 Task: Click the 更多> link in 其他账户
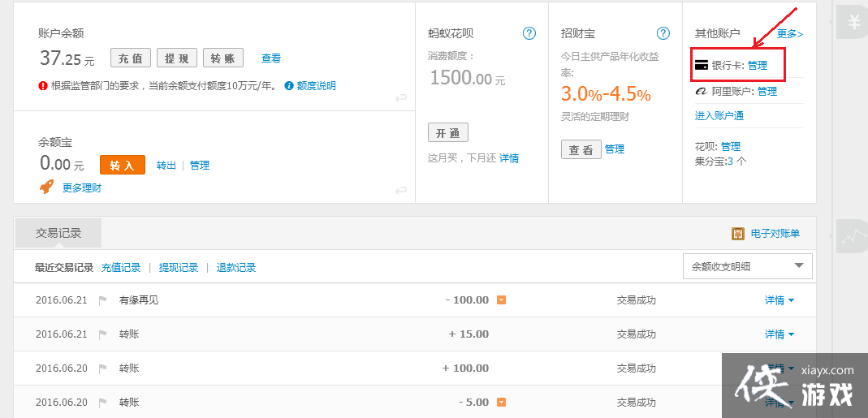pyautogui.click(x=789, y=33)
